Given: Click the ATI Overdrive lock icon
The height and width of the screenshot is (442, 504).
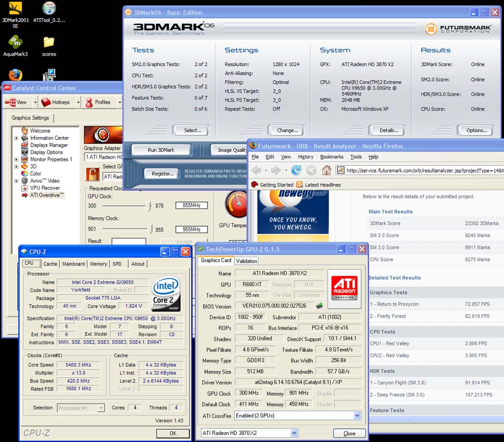Looking at the screenshot, I should click(x=92, y=174).
